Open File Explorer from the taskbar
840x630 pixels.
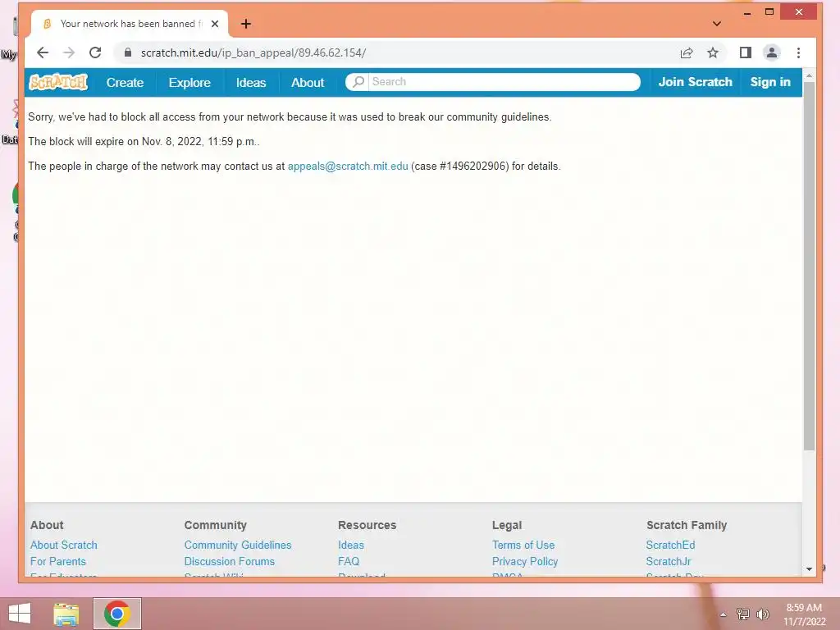66,614
